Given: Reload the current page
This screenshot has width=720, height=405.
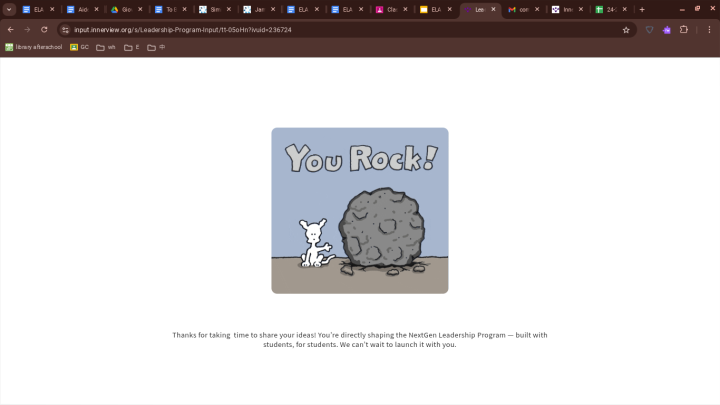Looking at the screenshot, I should (44, 30).
